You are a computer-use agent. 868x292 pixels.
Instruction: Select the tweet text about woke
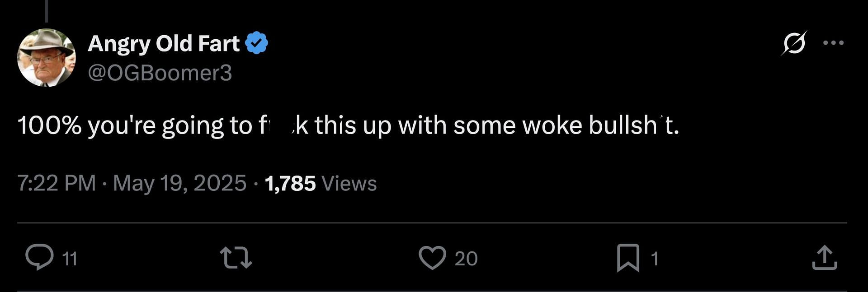click(348, 125)
